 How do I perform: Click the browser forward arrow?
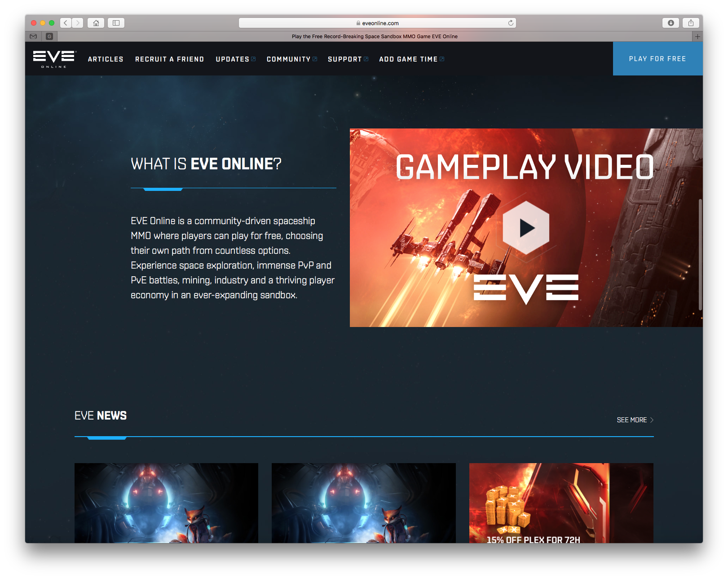[78, 23]
